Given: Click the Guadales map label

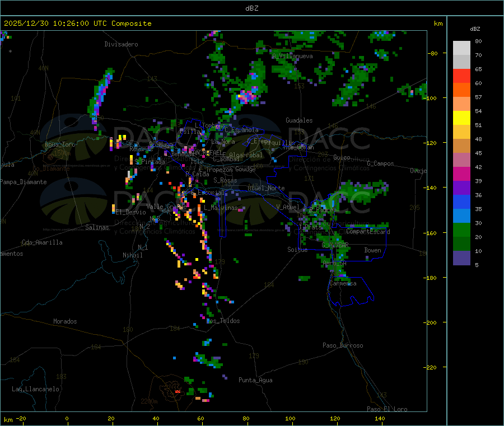Looking at the screenshot, I should pos(299,120).
